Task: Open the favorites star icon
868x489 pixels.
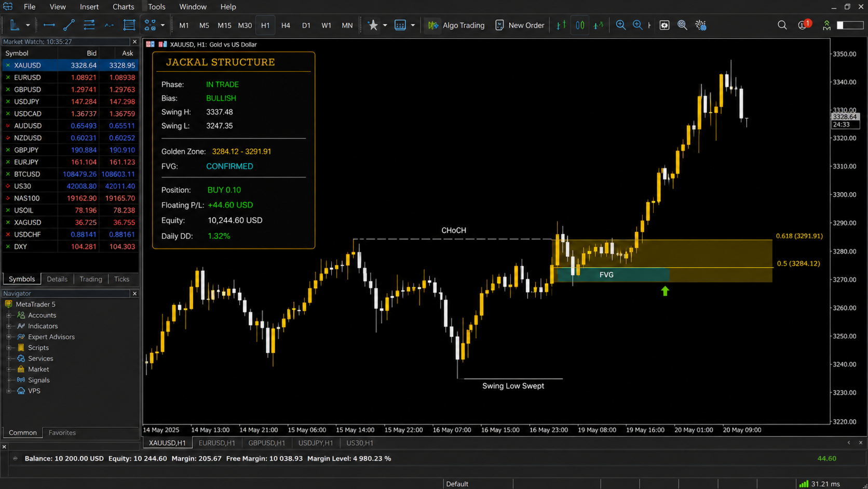Action: [x=373, y=25]
